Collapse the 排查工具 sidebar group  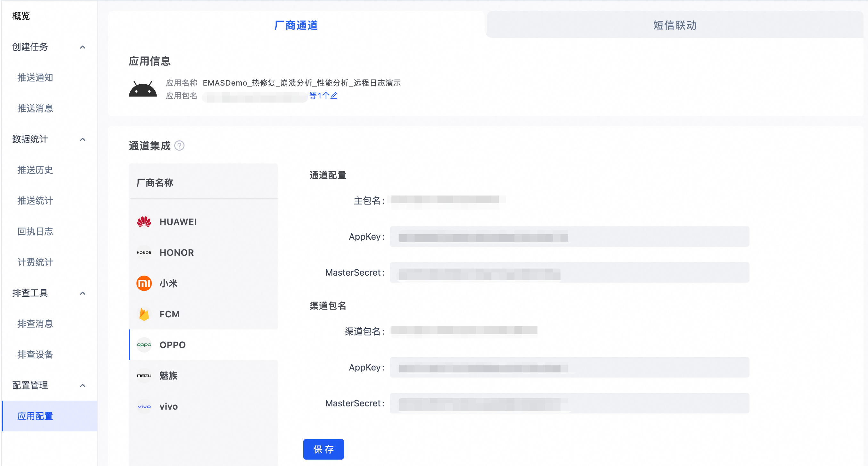[x=83, y=293]
